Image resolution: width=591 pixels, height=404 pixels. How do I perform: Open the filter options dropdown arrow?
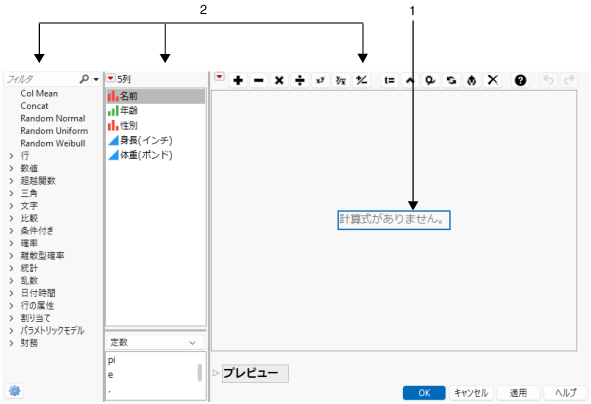pos(96,80)
